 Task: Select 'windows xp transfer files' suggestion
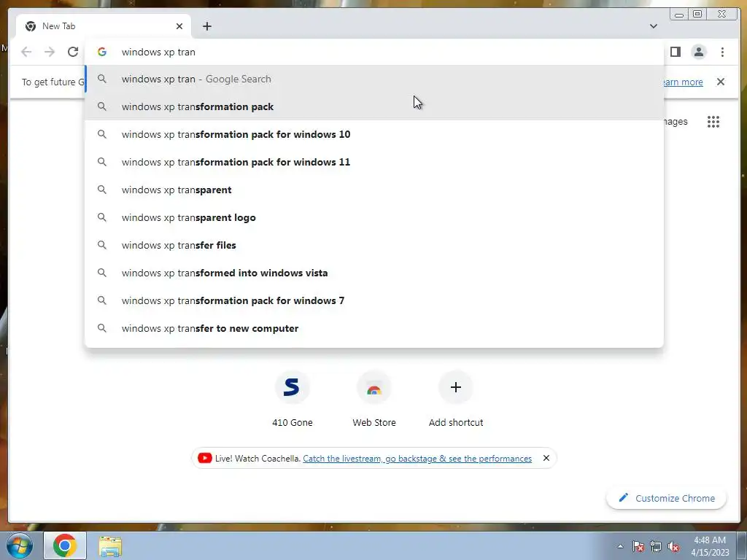click(374, 245)
